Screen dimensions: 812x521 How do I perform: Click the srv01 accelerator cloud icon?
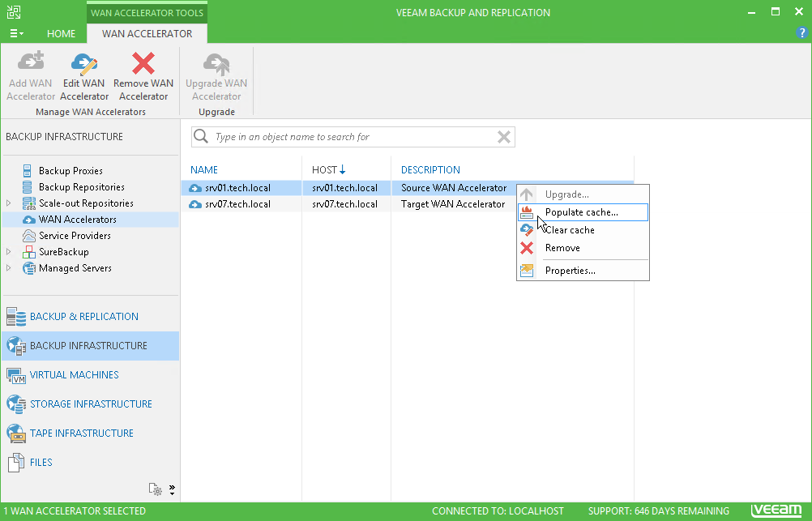click(195, 188)
